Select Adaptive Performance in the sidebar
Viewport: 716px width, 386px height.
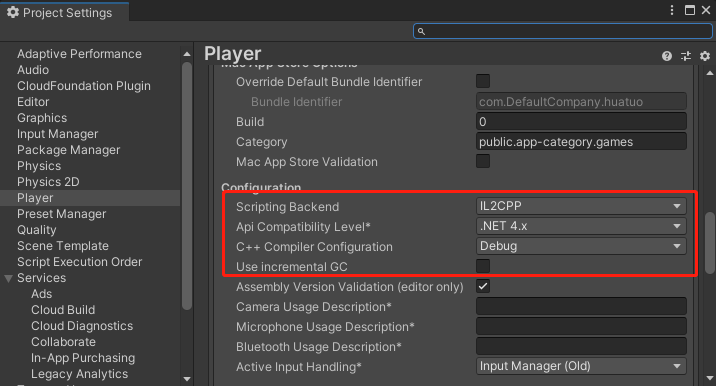[79, 54]
